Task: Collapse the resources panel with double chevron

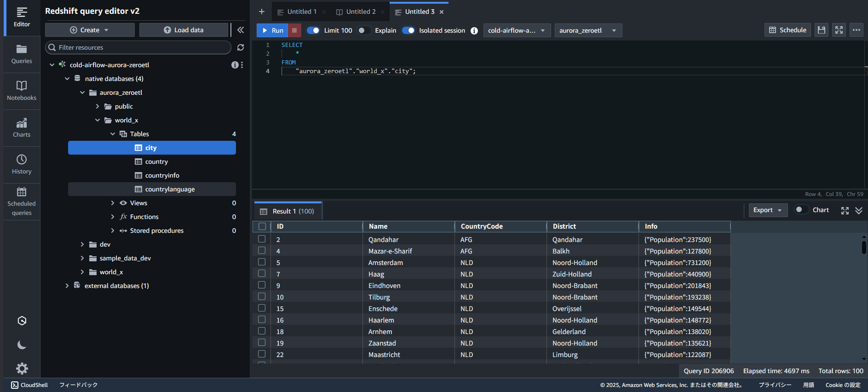Action: [x=241, y=30]
